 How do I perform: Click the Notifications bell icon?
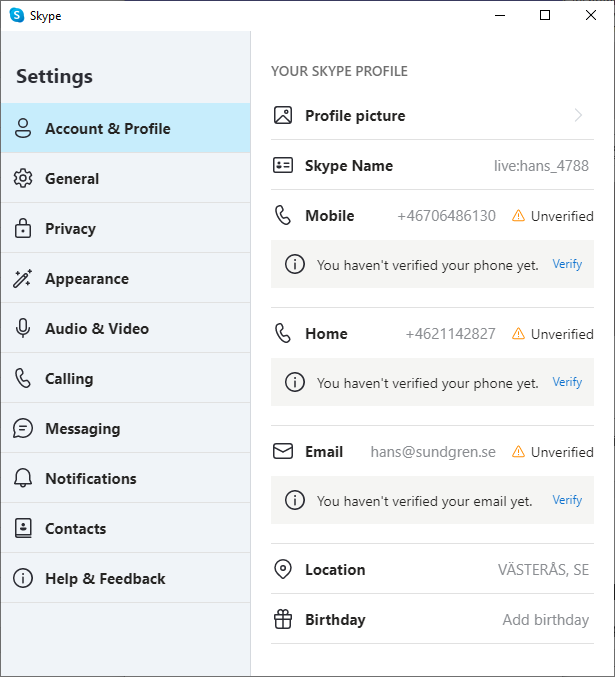[x=22, y=478]
